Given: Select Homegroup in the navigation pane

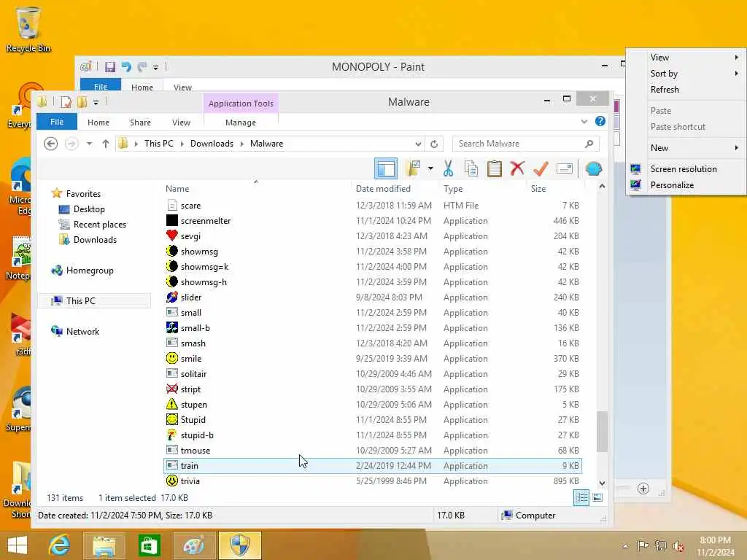Looking at the screenshot, I should (90, 271).
